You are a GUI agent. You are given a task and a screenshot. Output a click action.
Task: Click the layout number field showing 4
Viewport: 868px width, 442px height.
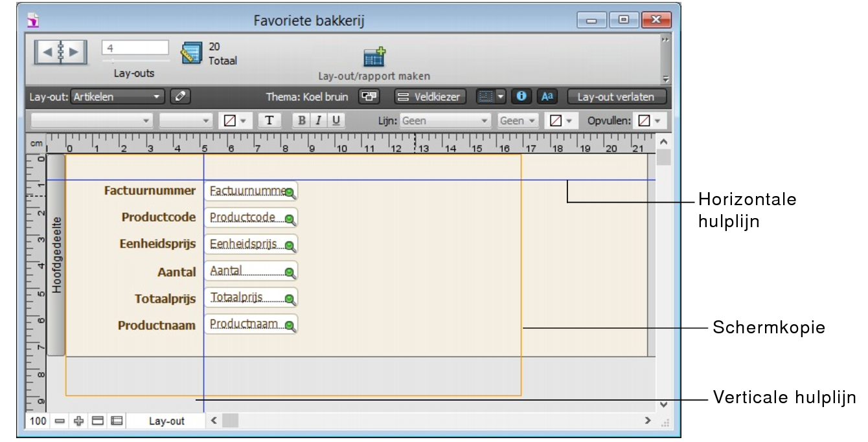[135, 47]
